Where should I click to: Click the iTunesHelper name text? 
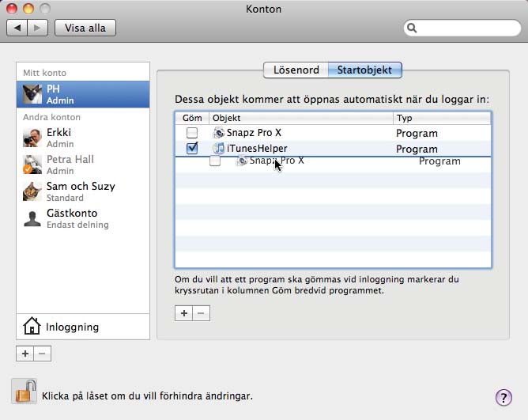tap(257, 149)
